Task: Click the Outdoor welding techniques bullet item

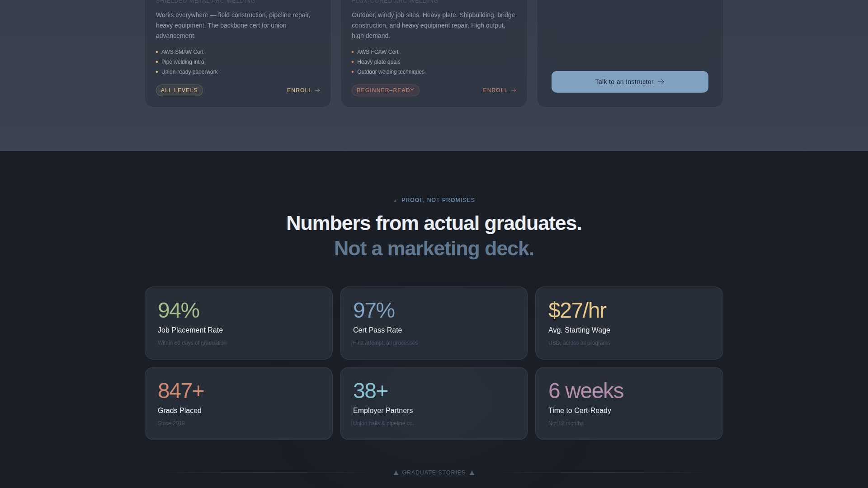Action: [391, 72]
